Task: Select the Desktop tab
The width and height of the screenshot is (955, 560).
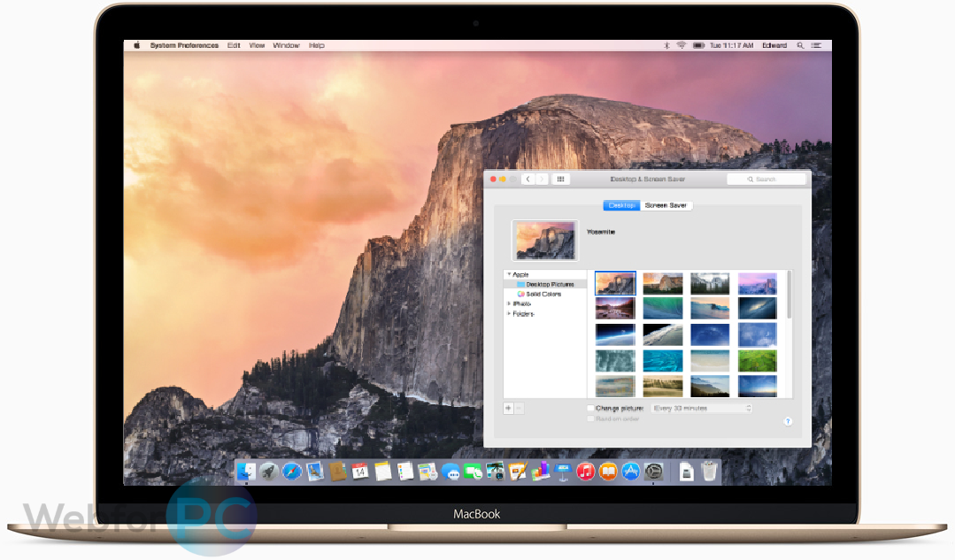Action: (621, 206)
